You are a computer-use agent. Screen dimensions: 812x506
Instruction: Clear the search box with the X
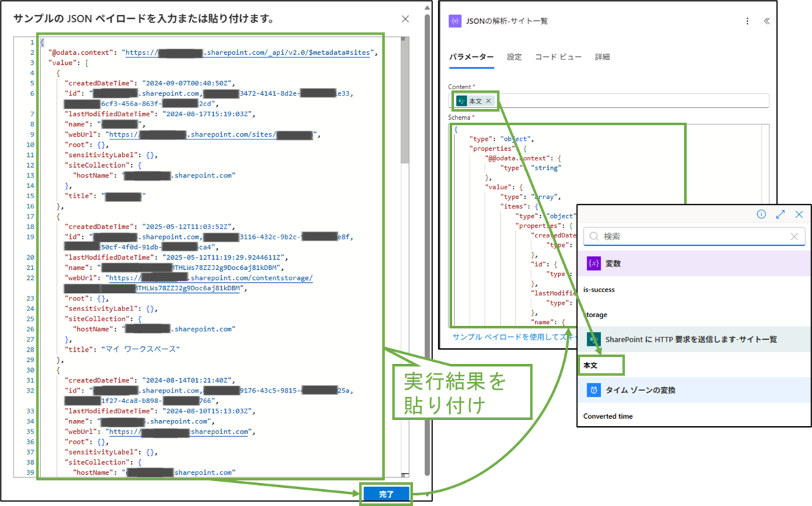click(795, 237)
